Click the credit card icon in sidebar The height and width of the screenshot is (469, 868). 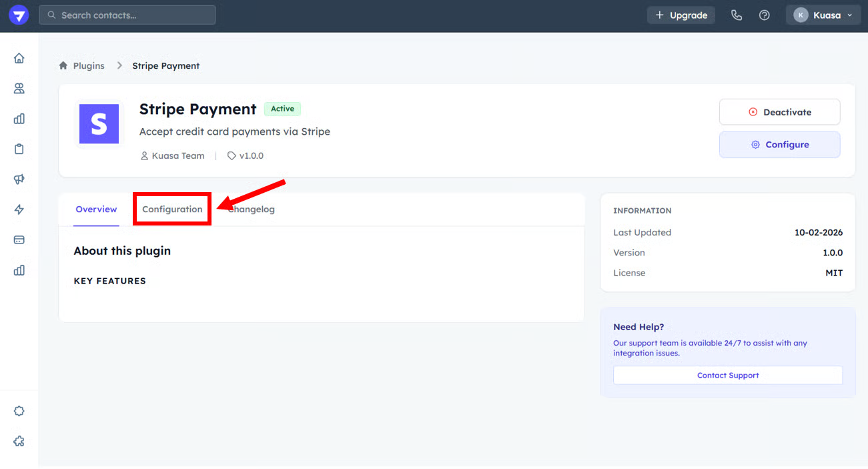(19, 240)
